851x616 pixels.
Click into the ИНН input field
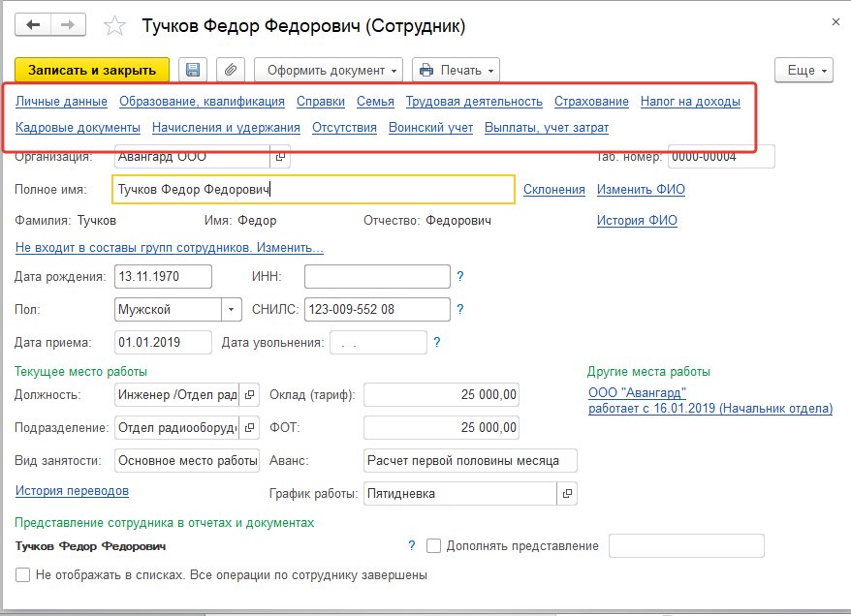376,277
